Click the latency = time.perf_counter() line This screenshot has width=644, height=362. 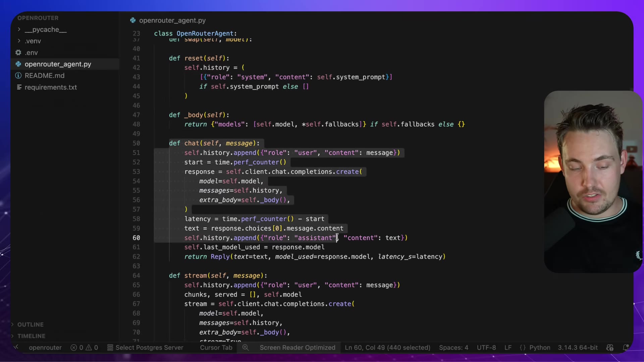(x=254, y=219)
